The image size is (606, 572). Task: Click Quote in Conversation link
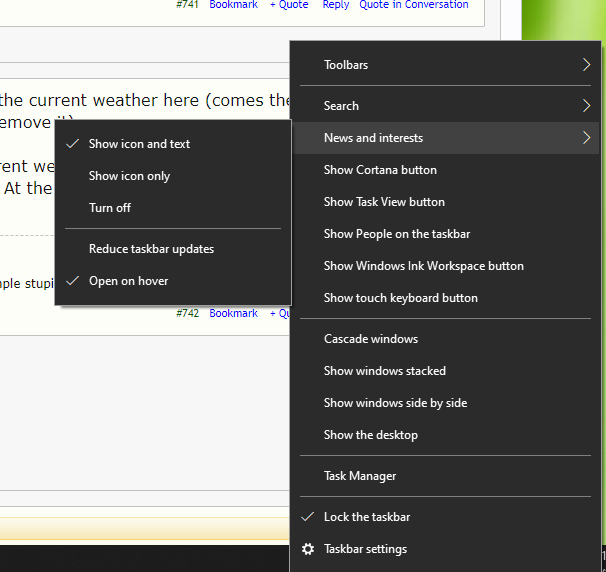pos(413,5)
